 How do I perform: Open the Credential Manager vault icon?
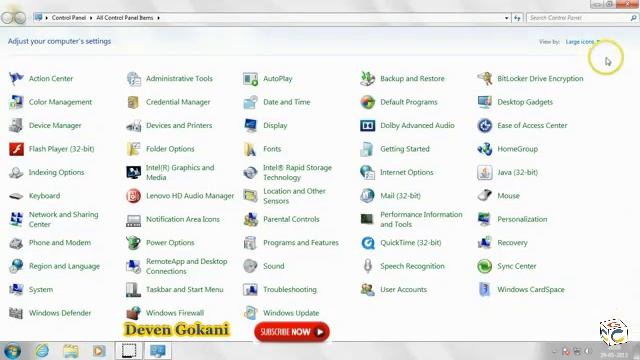(133, 102)
